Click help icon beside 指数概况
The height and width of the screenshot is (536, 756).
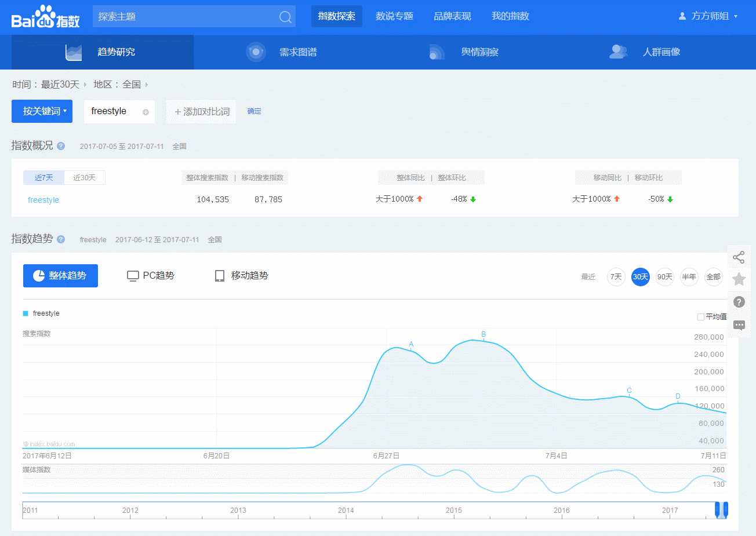pyautogui.click(x=61, y=146)
